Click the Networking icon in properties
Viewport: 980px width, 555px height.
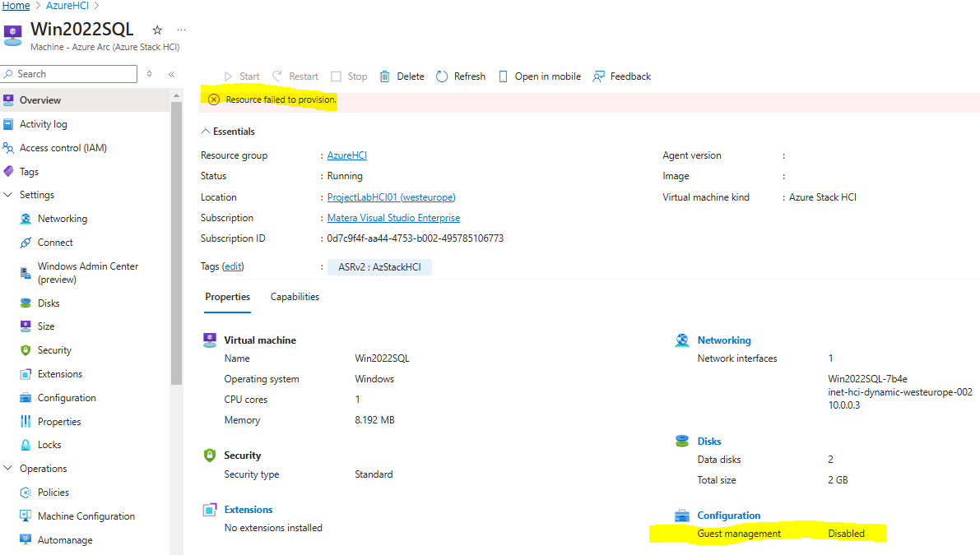pos(682,340)
